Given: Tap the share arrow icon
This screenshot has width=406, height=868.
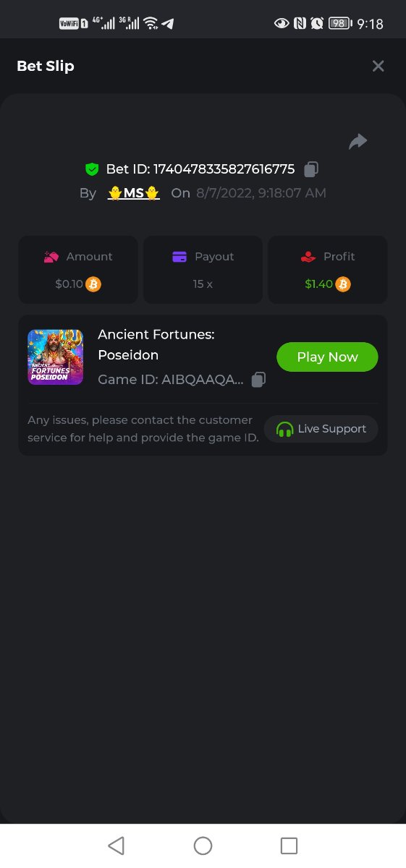Looking at the screenshot, I should (x=358, y=142).
